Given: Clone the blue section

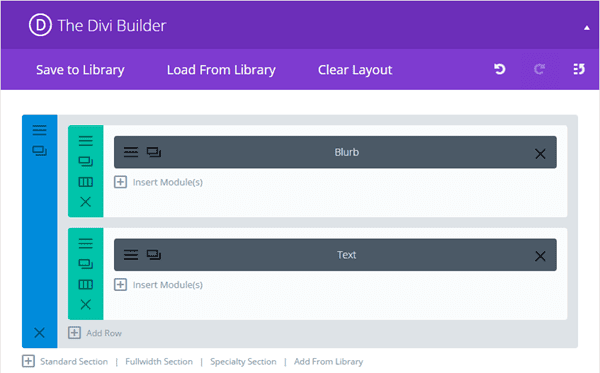Looking at the screenshot, I should pos(39,151).
